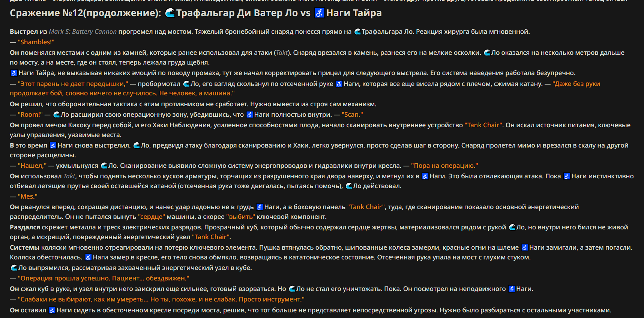Click the orange quote "Shambles!"
644x318 pixels.
click(36, 42)
